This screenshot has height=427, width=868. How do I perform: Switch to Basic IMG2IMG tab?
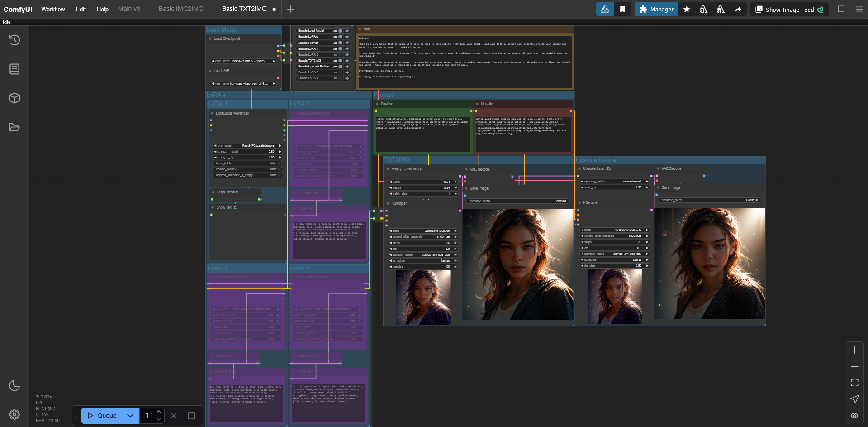[x=181, y=9]
